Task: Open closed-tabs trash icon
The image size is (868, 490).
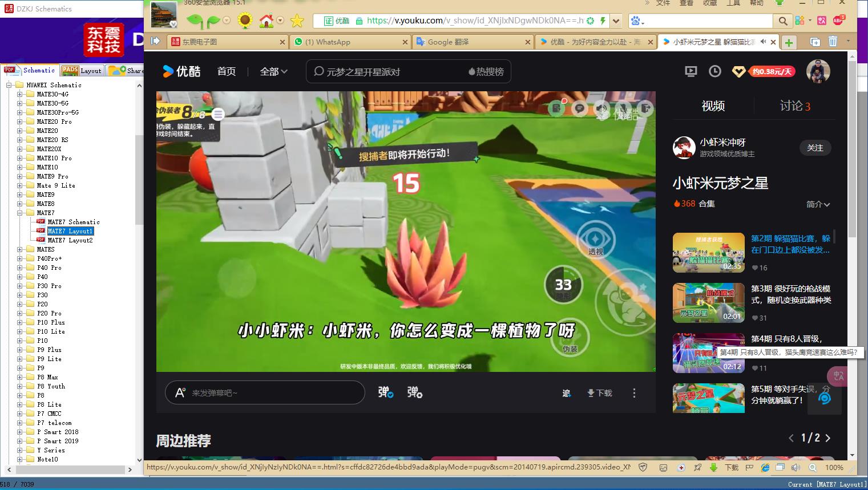Action: coord(833,42)
